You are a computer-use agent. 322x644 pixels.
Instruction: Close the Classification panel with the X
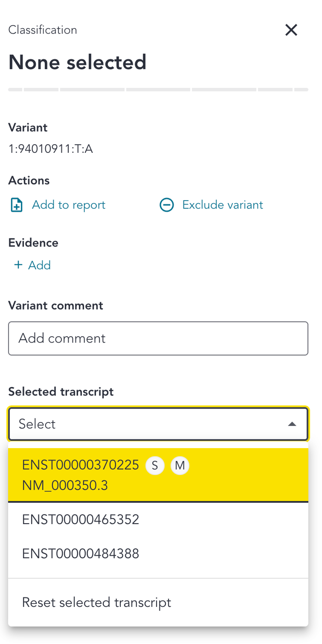[291, 30]
